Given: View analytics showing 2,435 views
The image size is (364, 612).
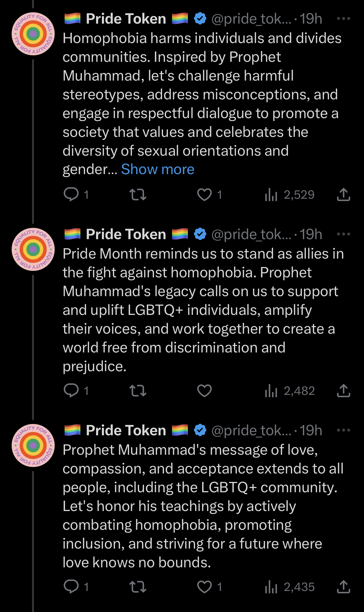Looking at the screenshot, I should click(290, 587).
